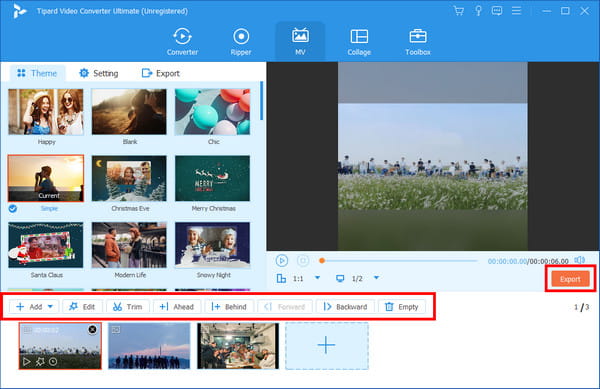Click the Forward button
Viewport: 600px width, 389px height.
point(285,307)
